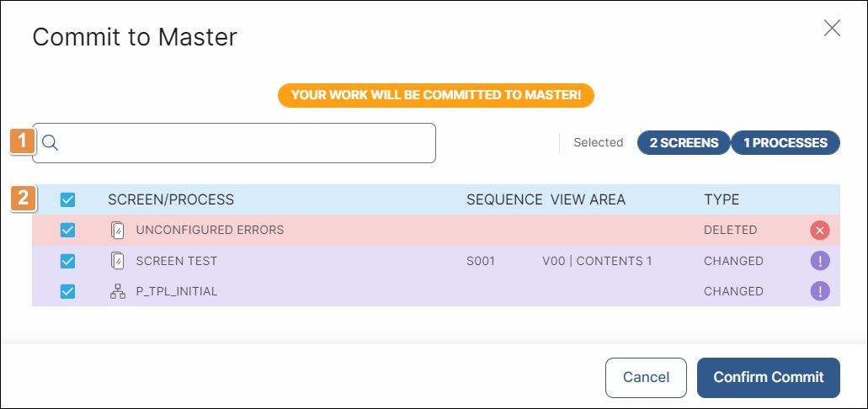This screenshot has height=409, width=868.
Task: Select the SCREEN TEST row label
Action: [177, 261]
